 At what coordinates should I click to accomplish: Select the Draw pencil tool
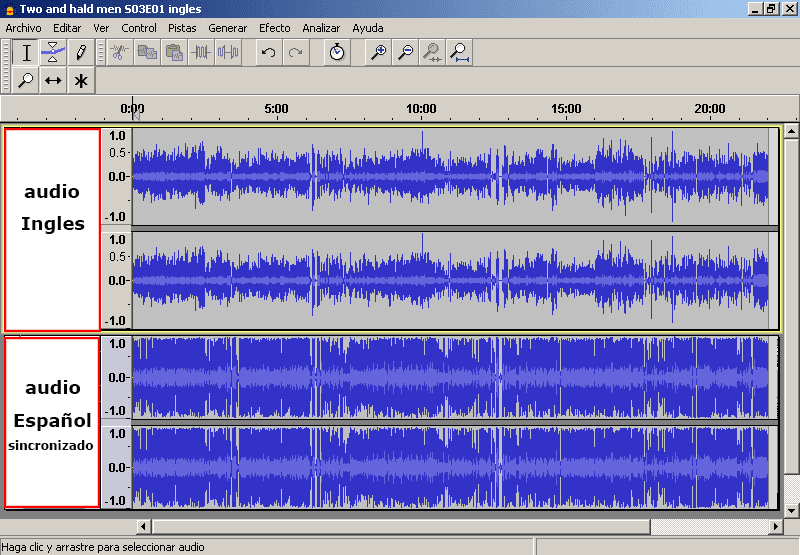coord(81,53)
